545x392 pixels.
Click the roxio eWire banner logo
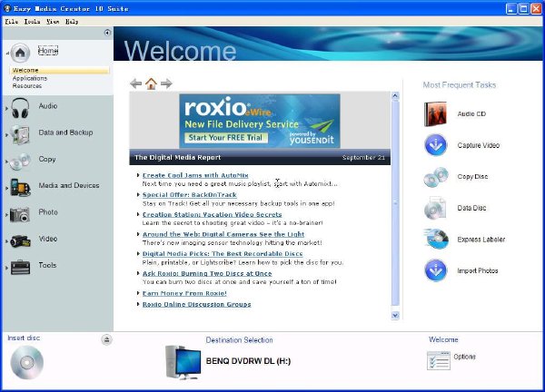[x=227, y=107]
